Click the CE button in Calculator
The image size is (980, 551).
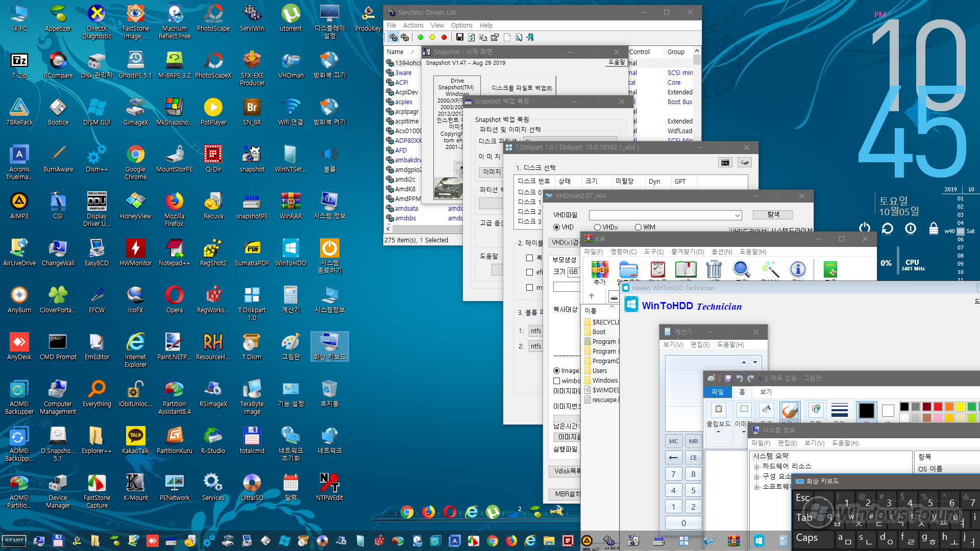pos(693,458)
